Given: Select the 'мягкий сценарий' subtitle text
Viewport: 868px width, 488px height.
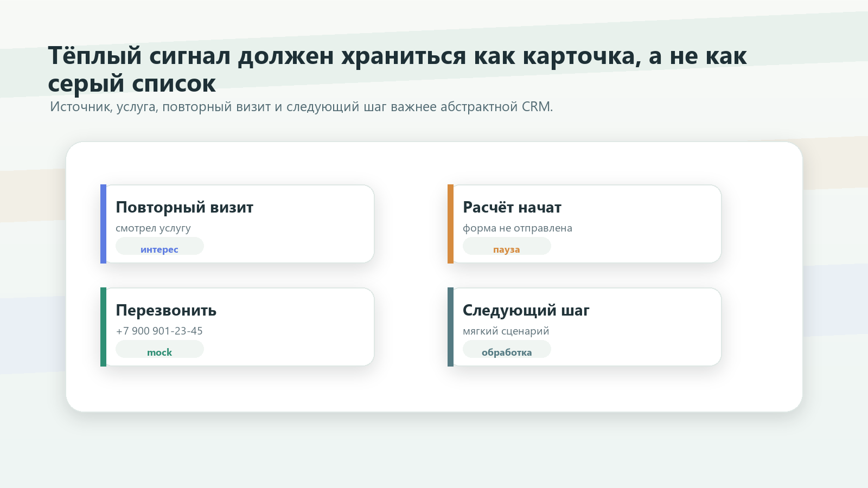Looking at the screenshot, I should click(506, 331).
